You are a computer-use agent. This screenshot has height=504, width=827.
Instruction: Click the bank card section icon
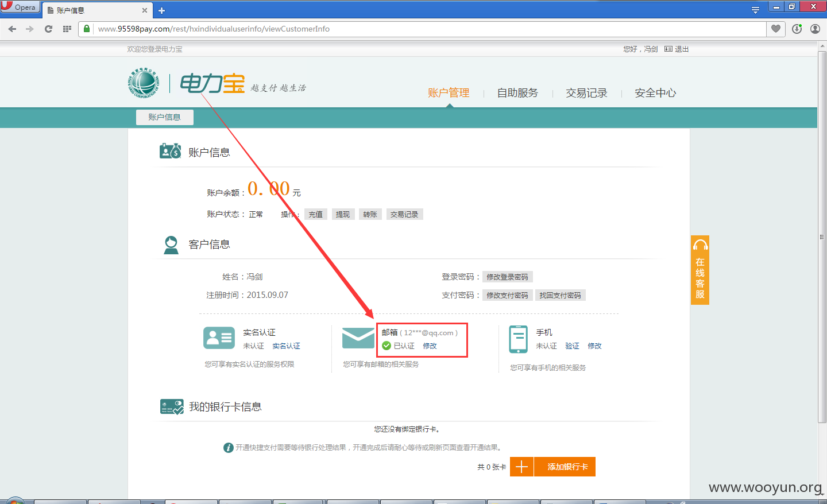click(172, 406)
